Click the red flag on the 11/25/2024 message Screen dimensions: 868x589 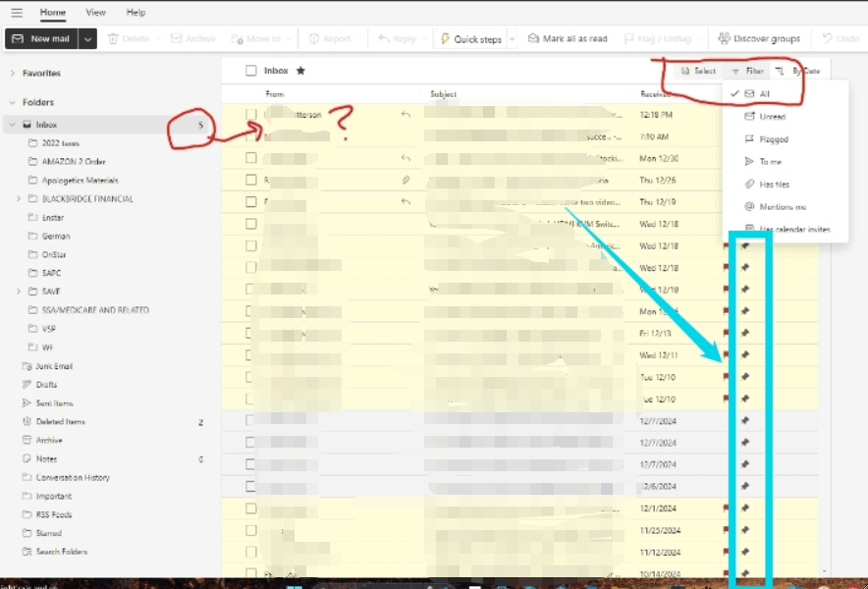click(x=726, y=530)
